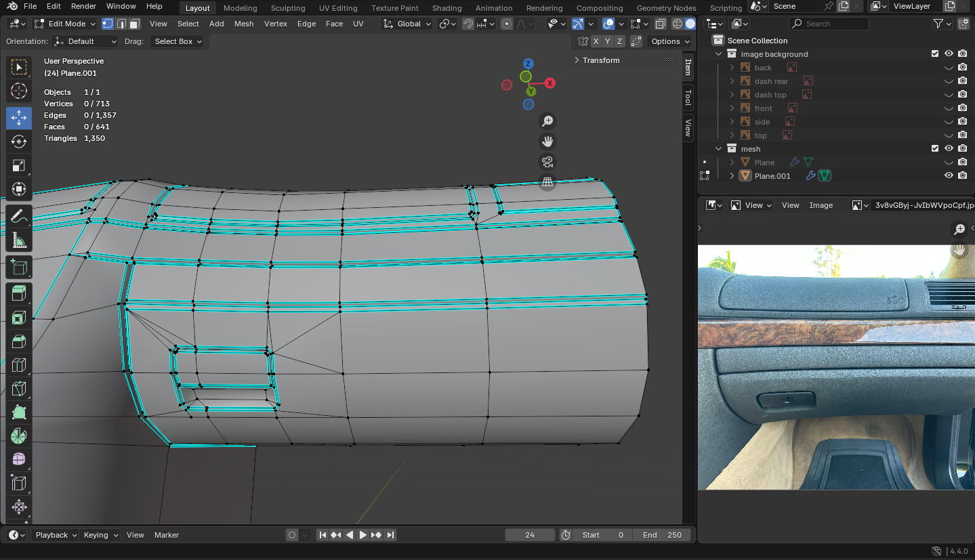Image resolution: width=975 pixels, height=560 pixels.
Task: Toggle the auto keying record button
Action: [292, 535]
